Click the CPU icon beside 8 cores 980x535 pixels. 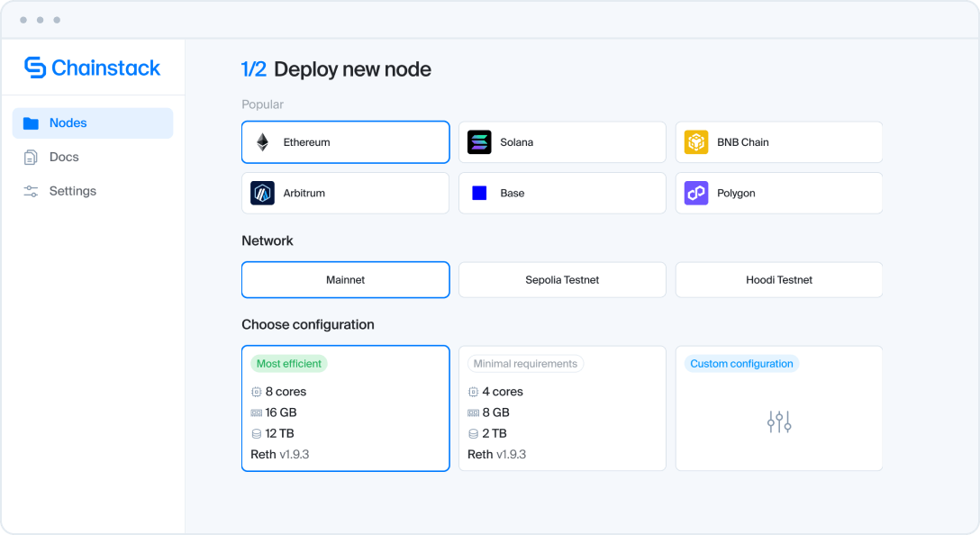coord(256,392)
